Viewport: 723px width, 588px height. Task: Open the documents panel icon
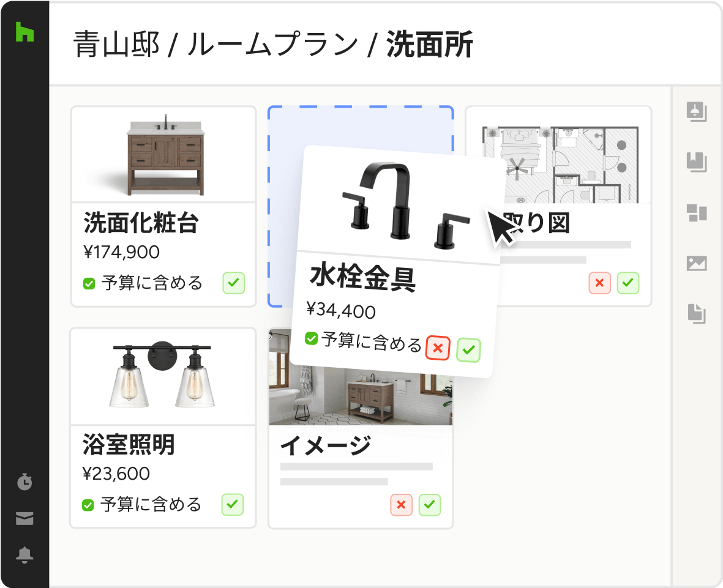click(x=696, y=313)
